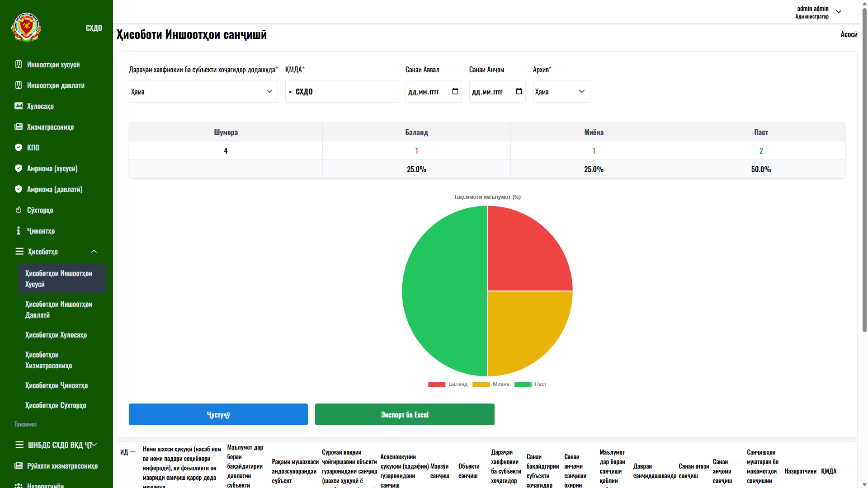This screenshot has height=488, width=868.
Task: Toggle the yellow Миёна legend swatch
Action: (481, 385)
